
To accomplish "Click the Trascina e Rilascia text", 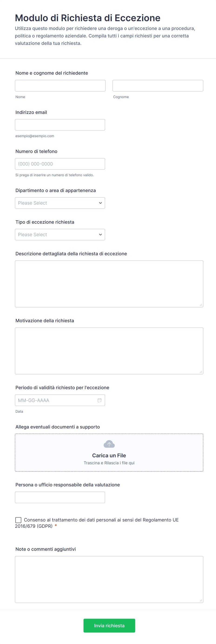I will pos(109,463).
